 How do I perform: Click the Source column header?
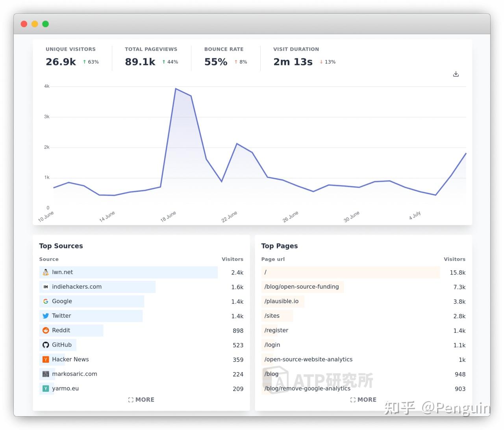click(x=49, y=259)
